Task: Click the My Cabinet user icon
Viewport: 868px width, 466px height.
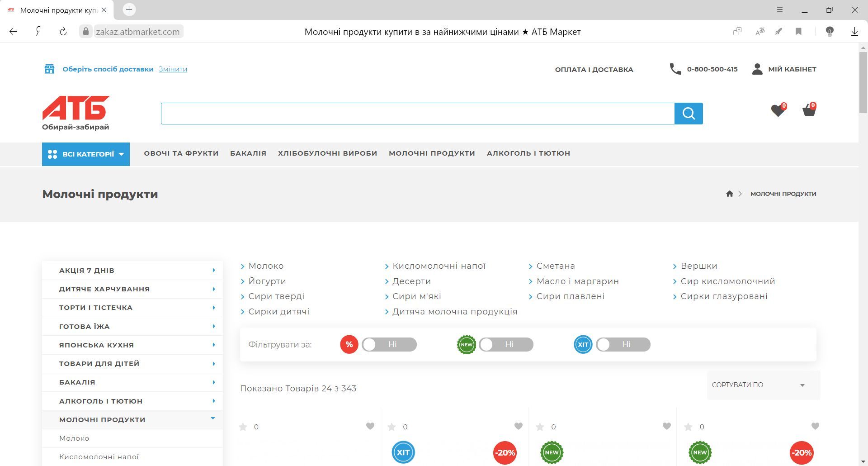Action: click(x=757, y=69)
